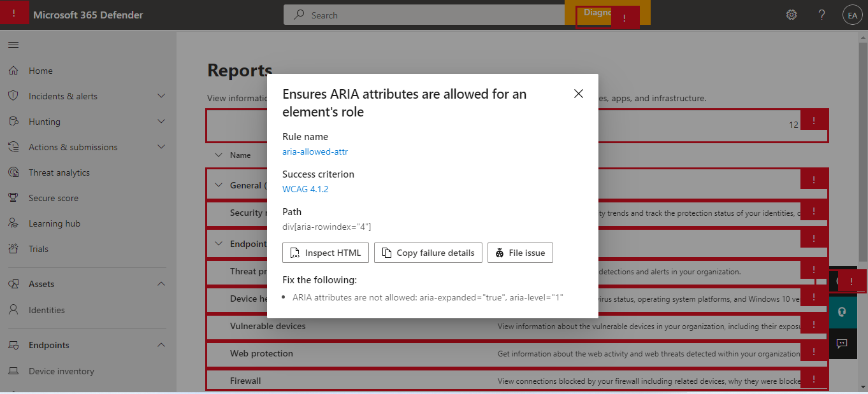
Task: Click the Learning hub icon
Action: tap(13, 223)
